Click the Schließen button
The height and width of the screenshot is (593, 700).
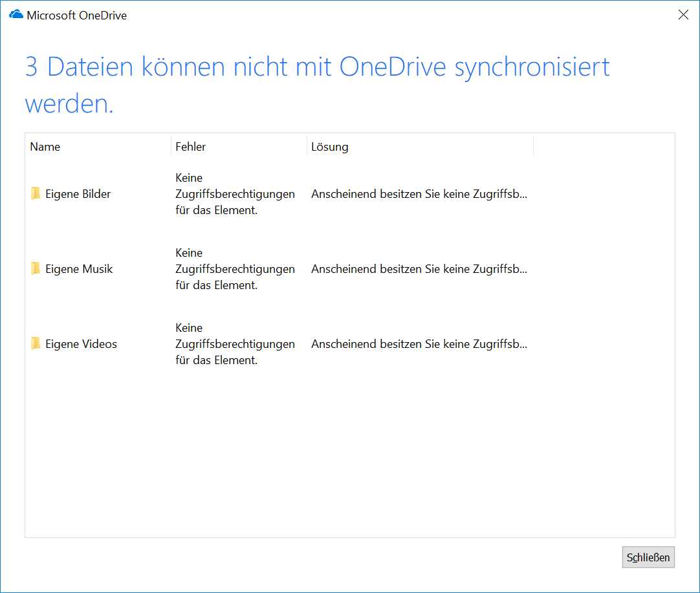pos(648,557)
